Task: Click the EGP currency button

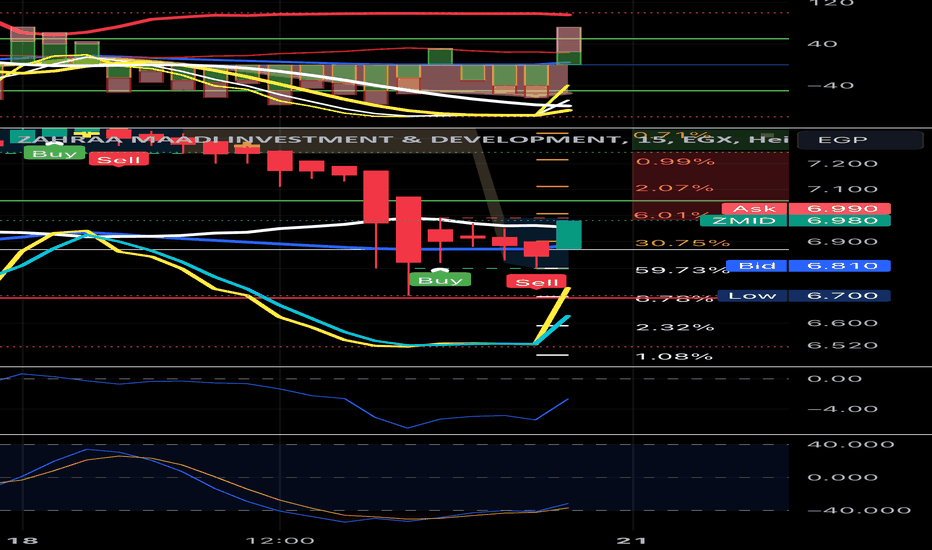Action: (859, 140)
